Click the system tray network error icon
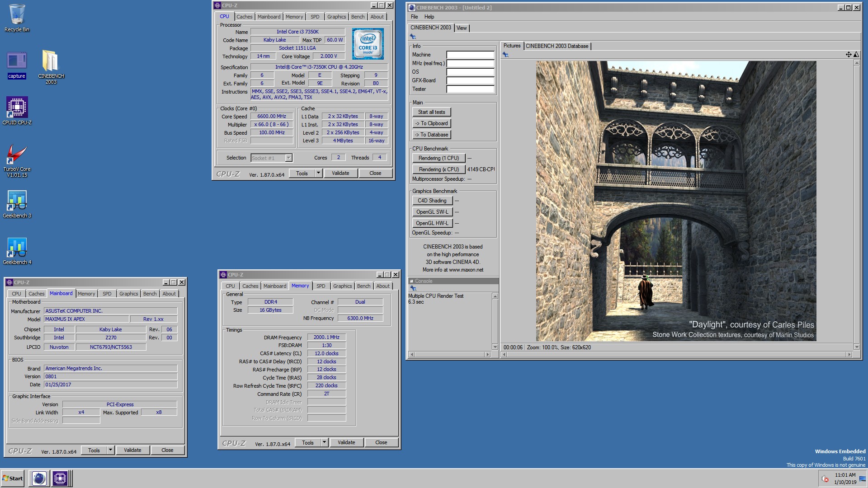Viewport: 868px width, 488px height. [825, 479]
